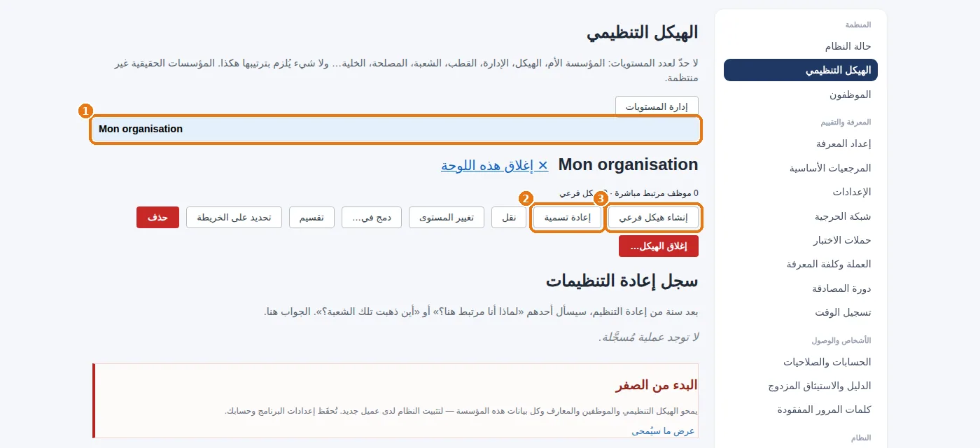Click تحديد على الخريطة button
Screen dimensions: 980x448
(234, 218)
